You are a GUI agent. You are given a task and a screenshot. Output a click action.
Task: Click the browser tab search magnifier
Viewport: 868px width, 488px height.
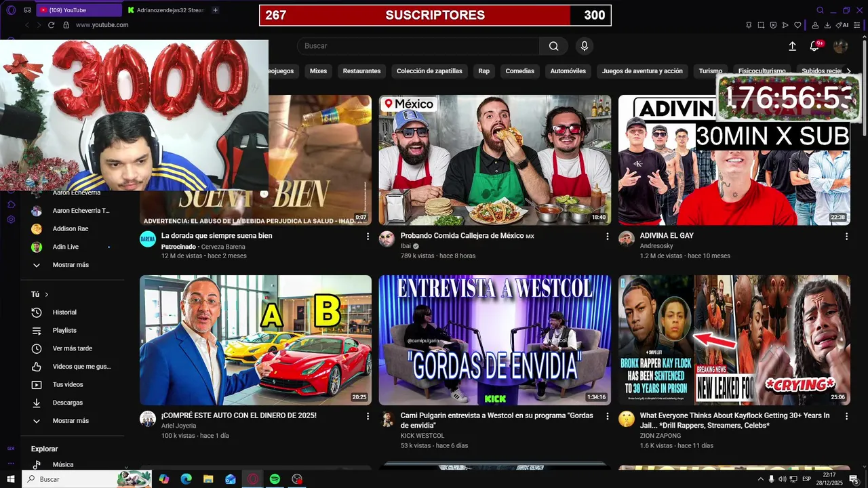pyautogui.click(x=820, y=10)
